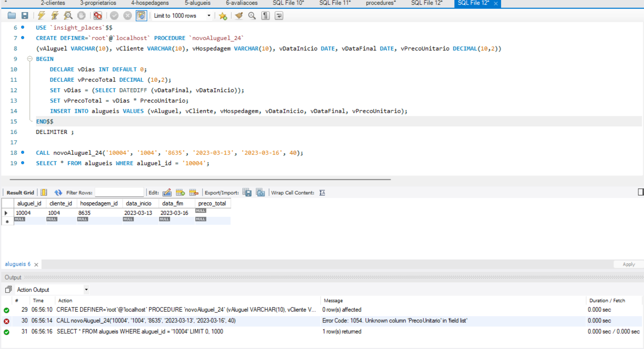Rollback transaction X circle icon
The width and height of the screenshot is (644, 349).
coord(127,16)
